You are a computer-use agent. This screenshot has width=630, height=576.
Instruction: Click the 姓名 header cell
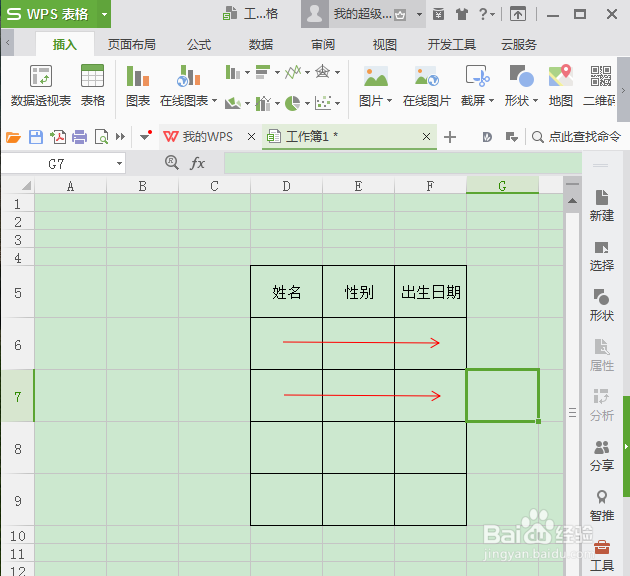[286, 292]
